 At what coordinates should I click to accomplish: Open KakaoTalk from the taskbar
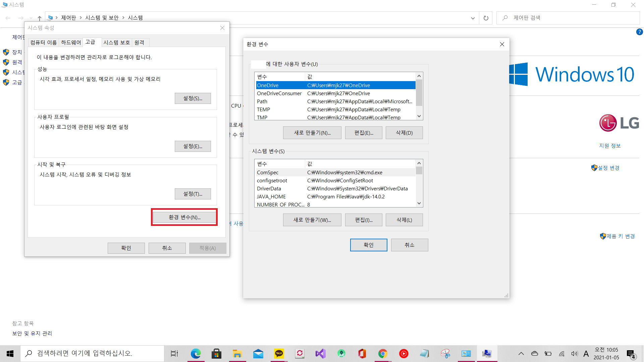click(x=279, y=353)
